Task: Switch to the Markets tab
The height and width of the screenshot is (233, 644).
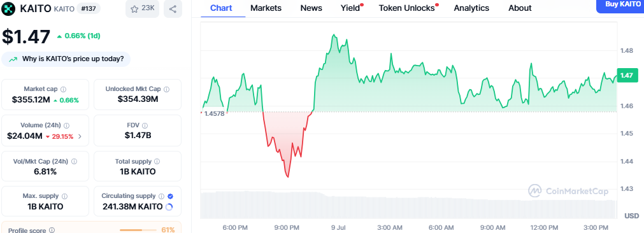Action: coord(266,8)
